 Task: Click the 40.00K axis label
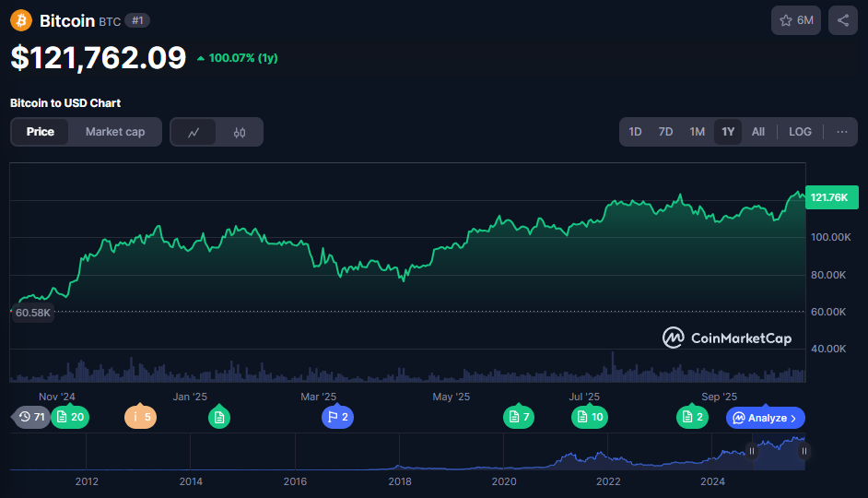[x=828, y=349]
